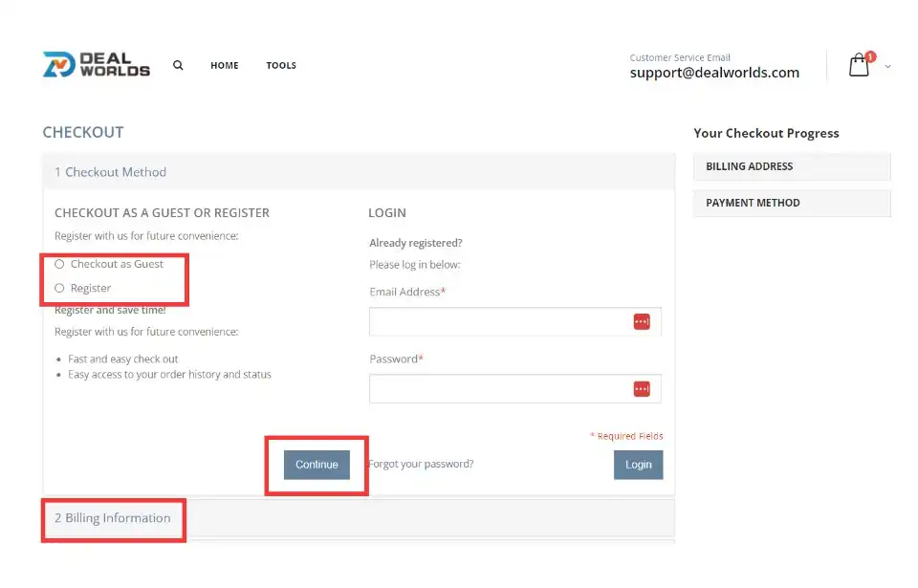918x588 pixels.
Task: Select the Checkout as Guest option
Action: coord(59,264)
